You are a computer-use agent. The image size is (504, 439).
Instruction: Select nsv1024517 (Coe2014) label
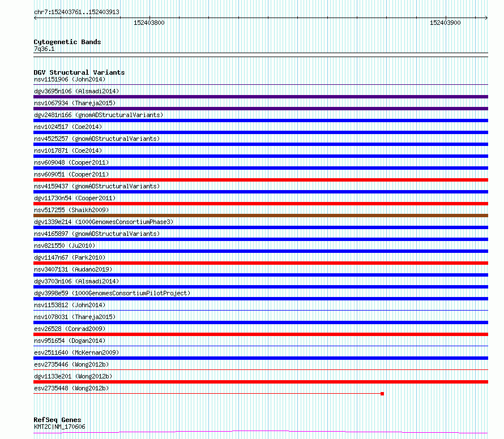click(68, 127)
